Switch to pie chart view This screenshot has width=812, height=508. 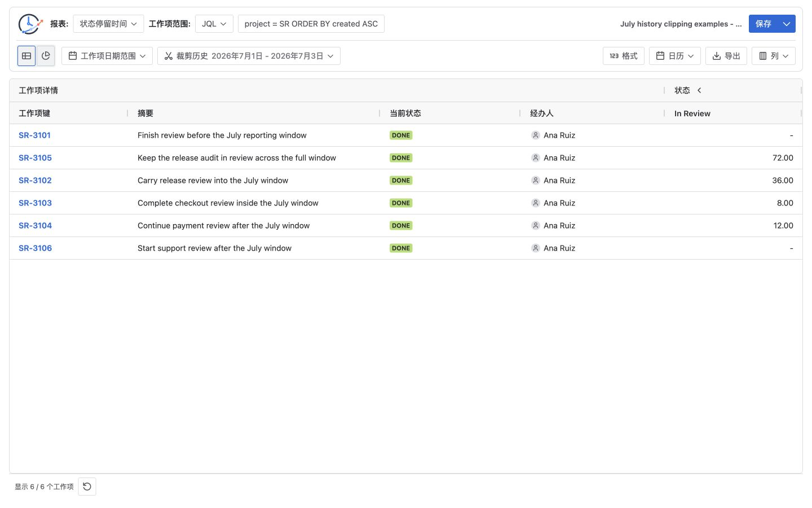[x=46, y=56]
